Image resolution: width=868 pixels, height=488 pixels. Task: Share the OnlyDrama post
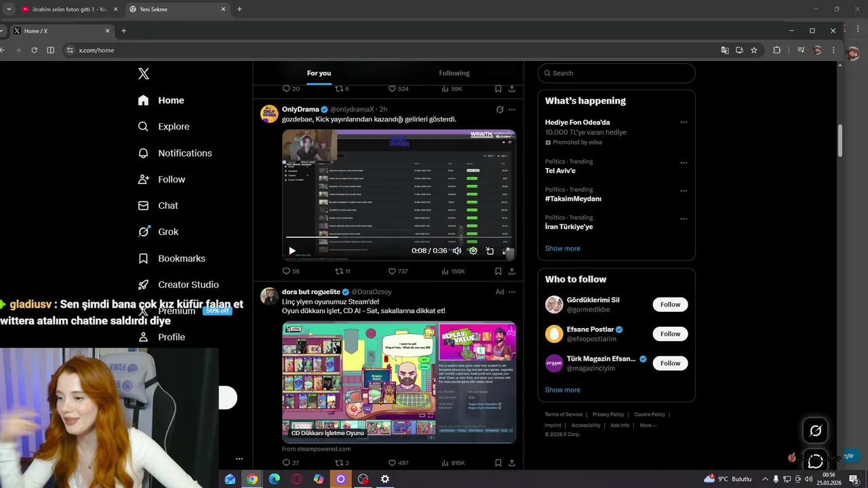pos(512,271)
